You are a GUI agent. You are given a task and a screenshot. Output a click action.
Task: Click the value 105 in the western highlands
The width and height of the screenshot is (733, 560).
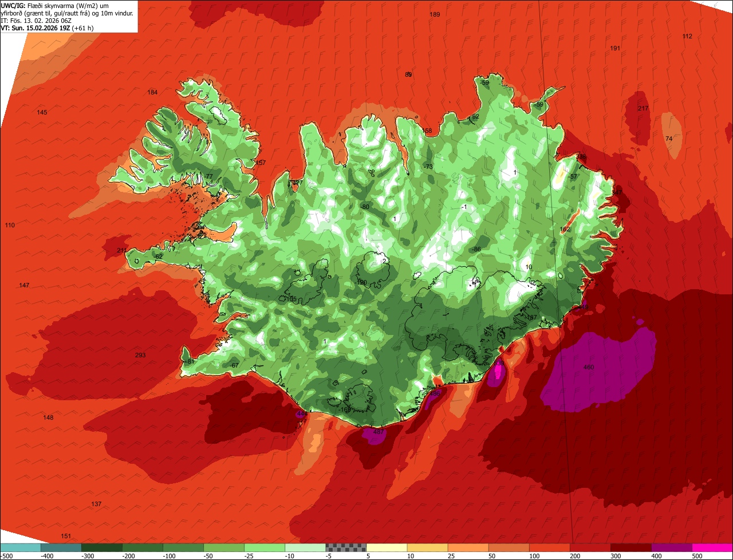click(x=291, y=299)
